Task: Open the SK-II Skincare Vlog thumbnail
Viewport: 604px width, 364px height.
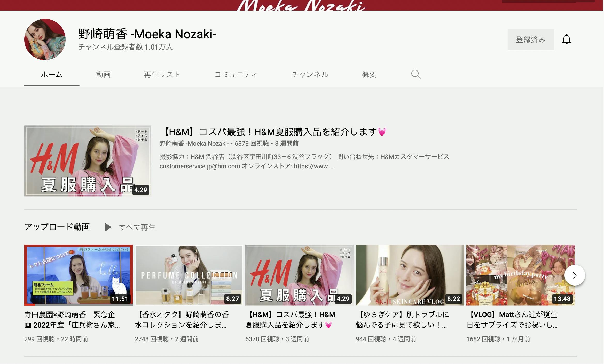Action: (410, 275)
